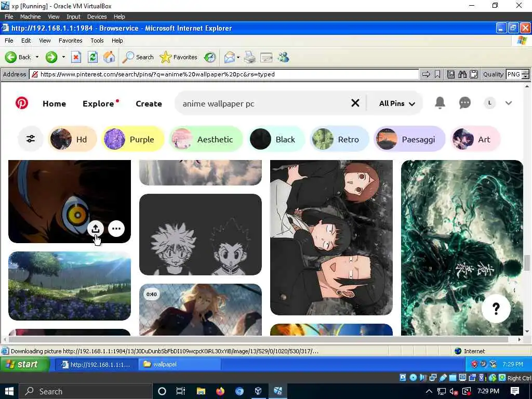Image resolution: width=532 pixels, height=399 pixels.
Task: Click the Browservice bookmark icon
Action: coord(437,74)
